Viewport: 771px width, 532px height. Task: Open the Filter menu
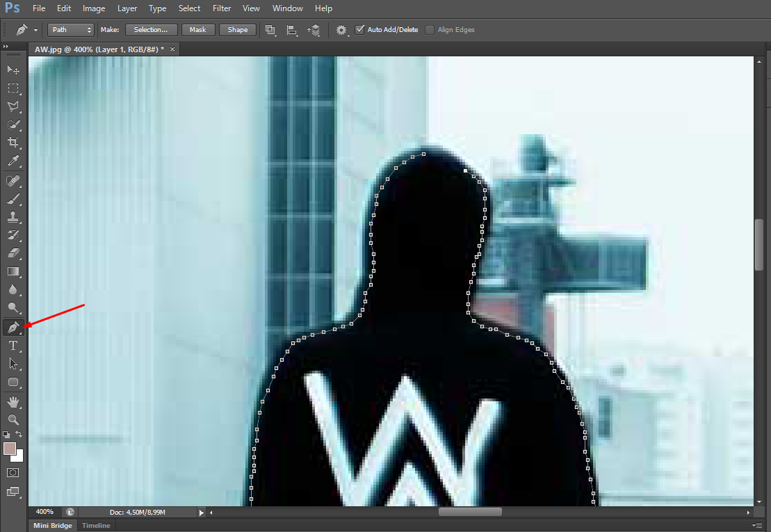click(222, 8)
